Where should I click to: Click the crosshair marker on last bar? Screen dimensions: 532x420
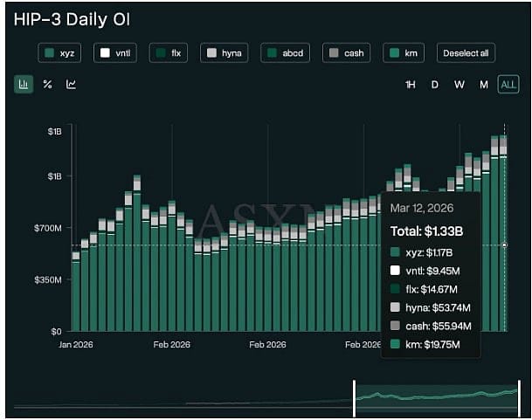pyautogui.click(x=505, y=244)
